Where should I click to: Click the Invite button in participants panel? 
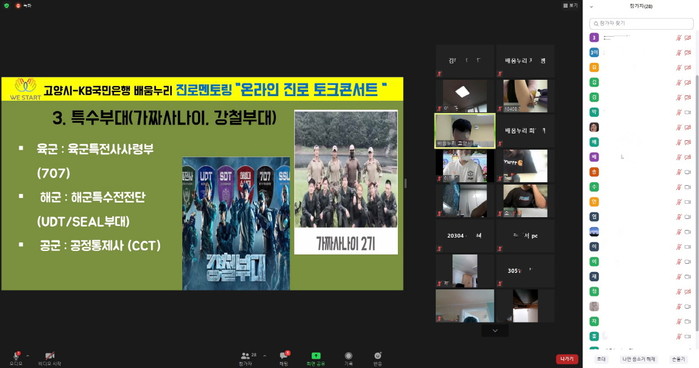[x=601, y=359]
